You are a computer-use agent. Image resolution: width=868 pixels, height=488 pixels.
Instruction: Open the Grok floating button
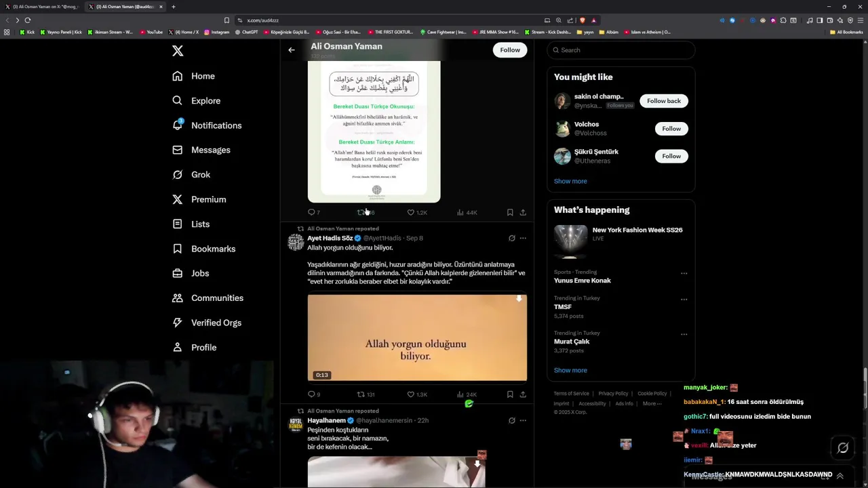(843, 448)
